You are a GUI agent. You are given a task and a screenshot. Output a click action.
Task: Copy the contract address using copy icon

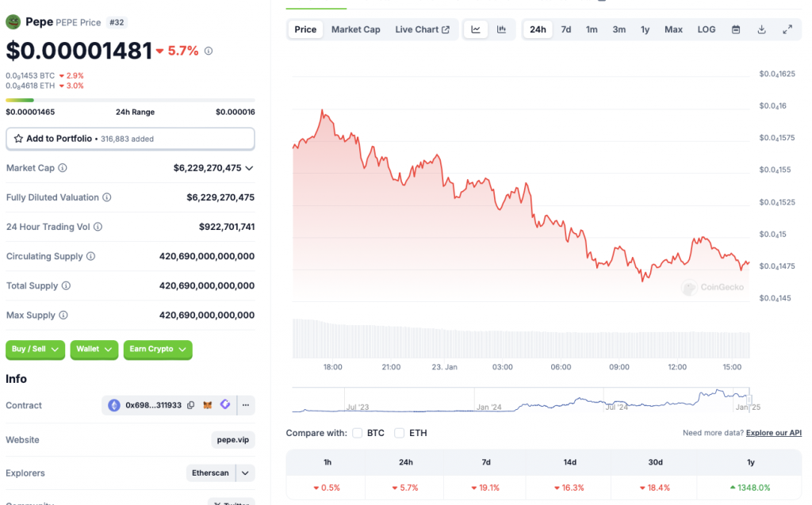(190, 405)
